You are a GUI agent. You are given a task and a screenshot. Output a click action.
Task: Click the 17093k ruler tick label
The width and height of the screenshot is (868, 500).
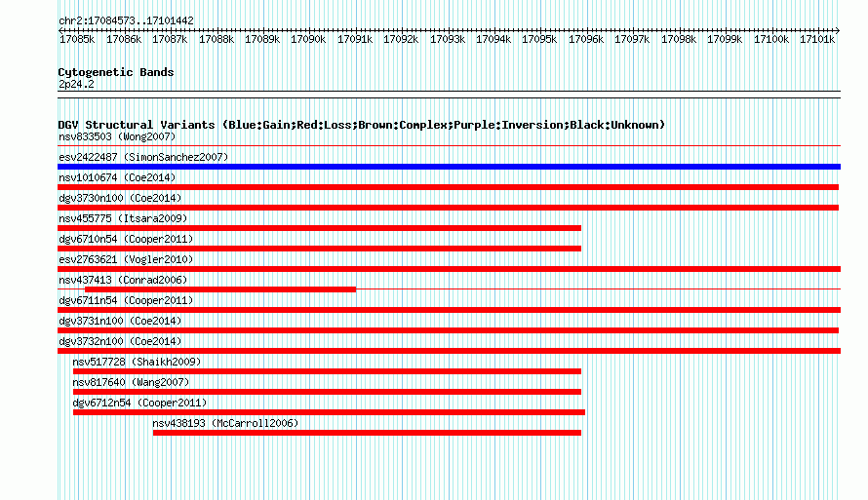[x=448, y=40]
